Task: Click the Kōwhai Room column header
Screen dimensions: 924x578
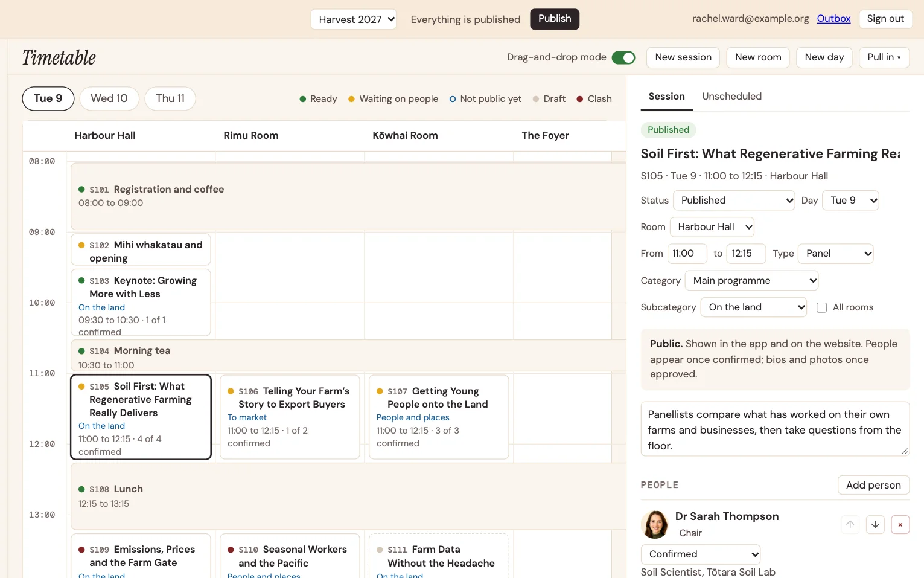Action: click(x=405, y=135)
